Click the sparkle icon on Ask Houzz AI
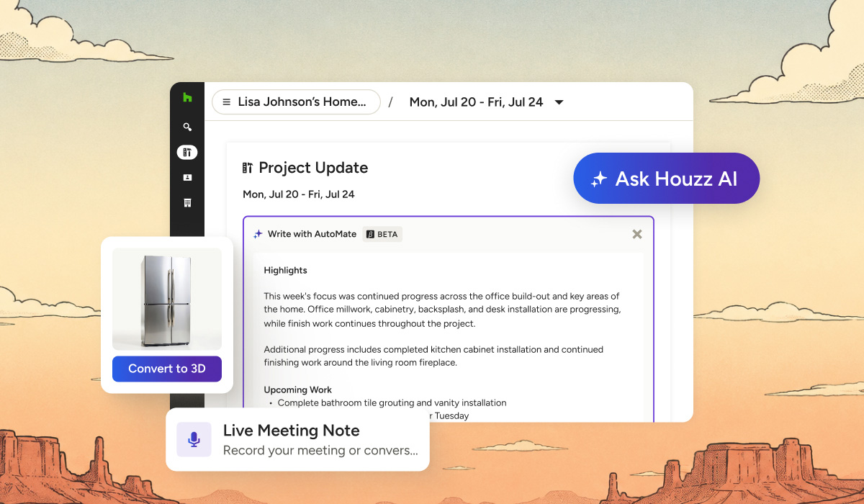864x504 pixels. tap(598, 179)
